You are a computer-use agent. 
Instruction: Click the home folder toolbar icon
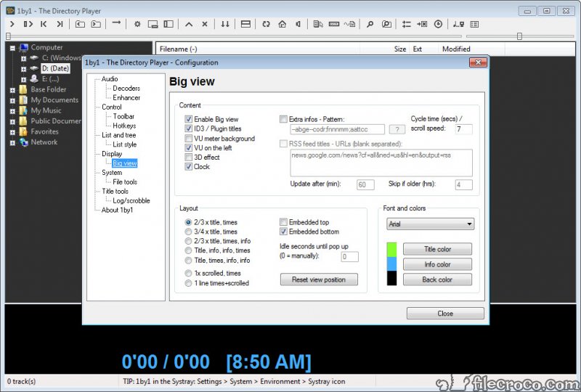coord(283,24)
